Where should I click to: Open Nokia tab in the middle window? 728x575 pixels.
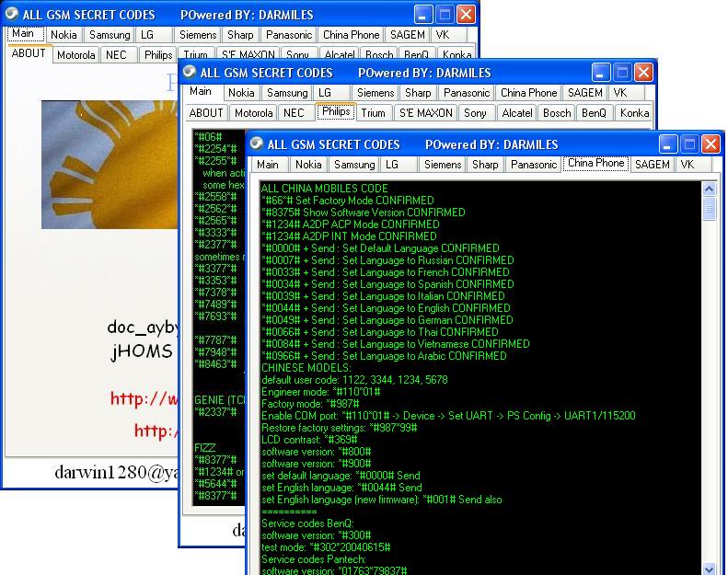coord(241,93)
